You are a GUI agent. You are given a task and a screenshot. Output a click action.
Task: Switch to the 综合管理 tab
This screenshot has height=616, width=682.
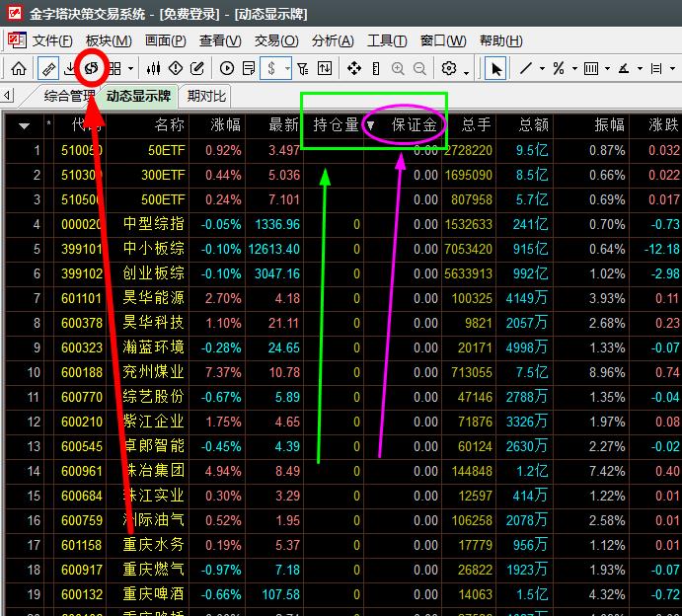tap(69, 96)
